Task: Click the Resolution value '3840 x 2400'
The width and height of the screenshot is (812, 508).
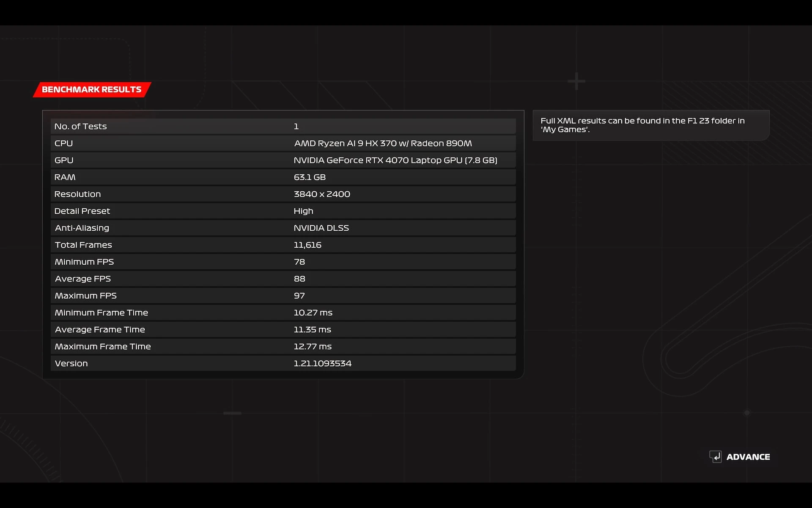Action: [x=322, y=194]
